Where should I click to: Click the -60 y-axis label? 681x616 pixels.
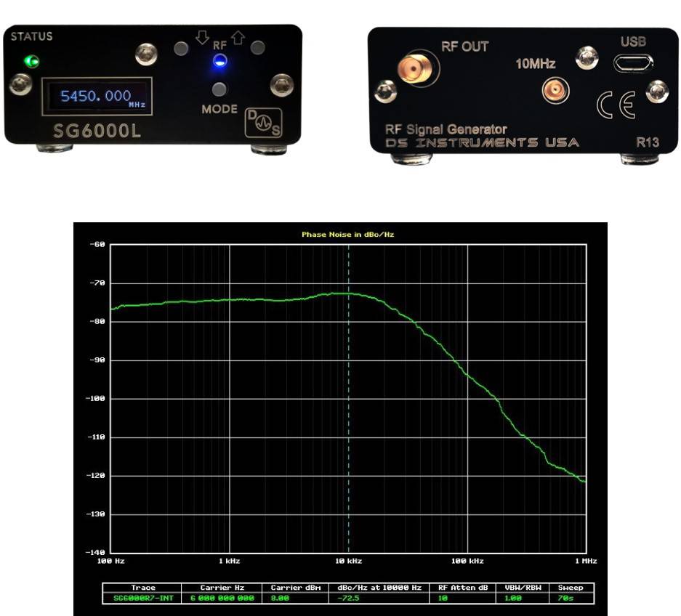pos(97,244)
